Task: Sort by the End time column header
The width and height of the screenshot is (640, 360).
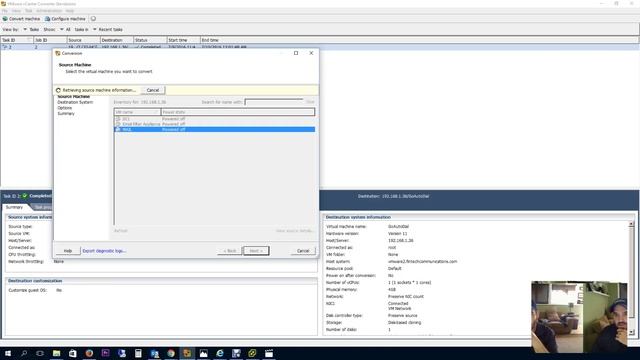Action: (419, 40)
